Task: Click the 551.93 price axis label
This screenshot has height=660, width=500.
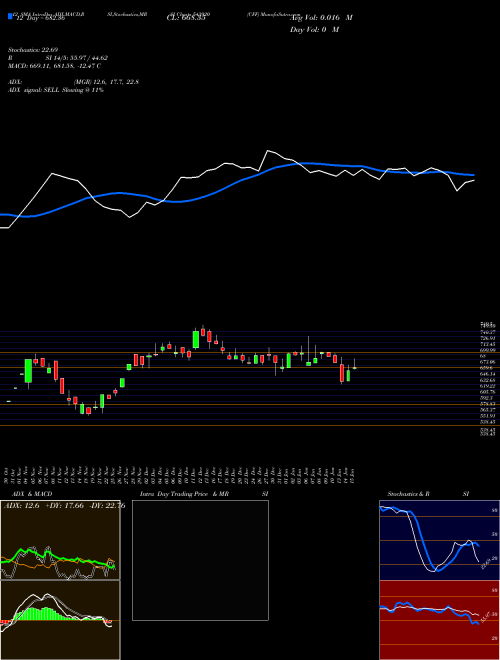Action: (x=487, y=415)
